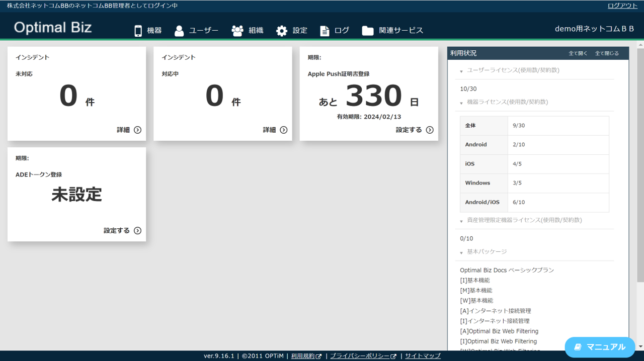The image size is (644, 361).
Task: Click arrow icon on ADEトークン登録 card
Action: 137,231
